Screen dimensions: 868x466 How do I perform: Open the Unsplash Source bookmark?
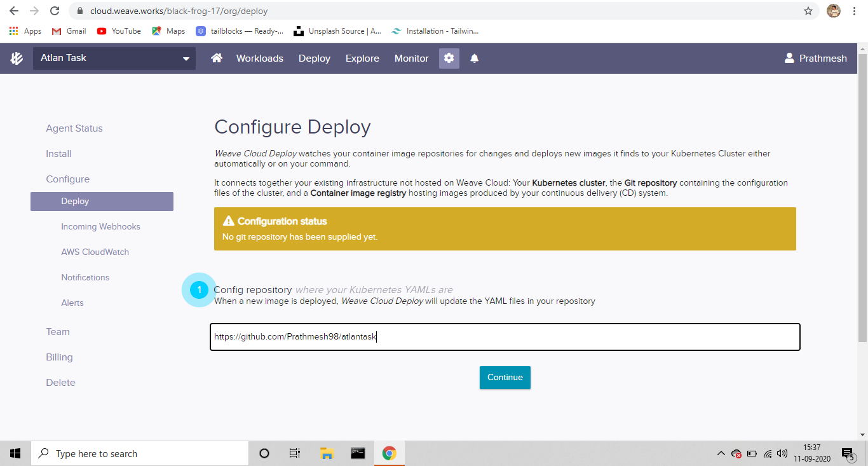coord(337,31)
